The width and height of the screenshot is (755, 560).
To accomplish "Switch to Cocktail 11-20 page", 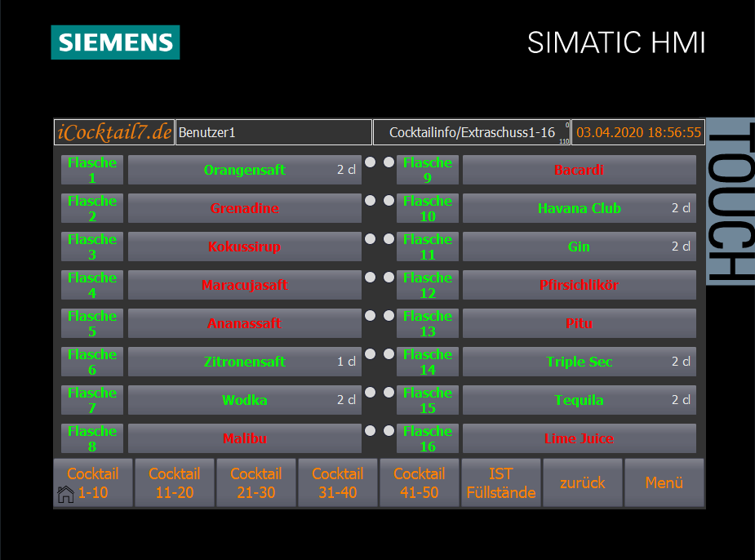I will tap(174, 483).
